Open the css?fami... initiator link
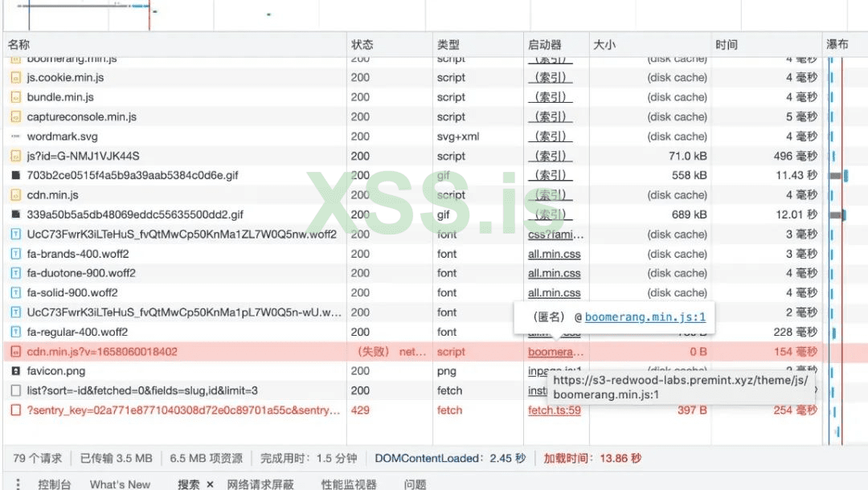The image size is (868, 490). 555,235
